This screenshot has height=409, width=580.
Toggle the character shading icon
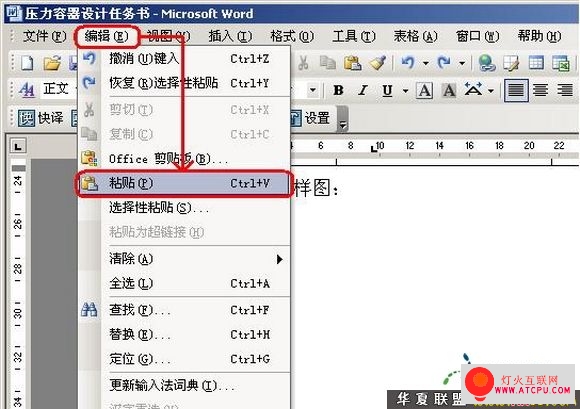(x=449, y=90)
